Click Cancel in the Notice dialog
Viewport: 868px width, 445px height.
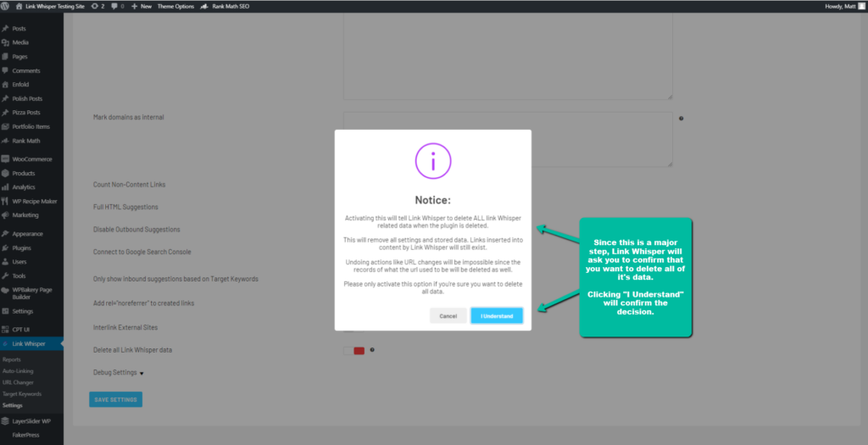(448, 316)
